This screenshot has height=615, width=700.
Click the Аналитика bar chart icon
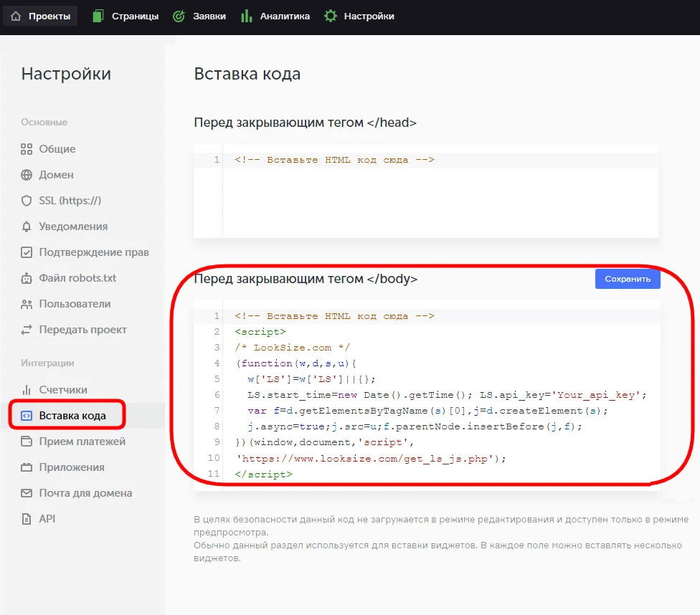click(246, 16)
